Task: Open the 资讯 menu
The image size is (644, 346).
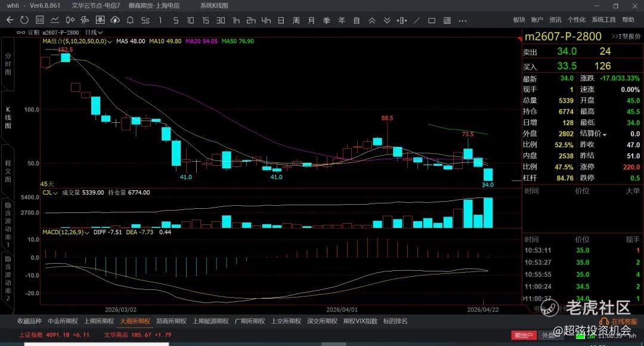Action: click(555, 20)
